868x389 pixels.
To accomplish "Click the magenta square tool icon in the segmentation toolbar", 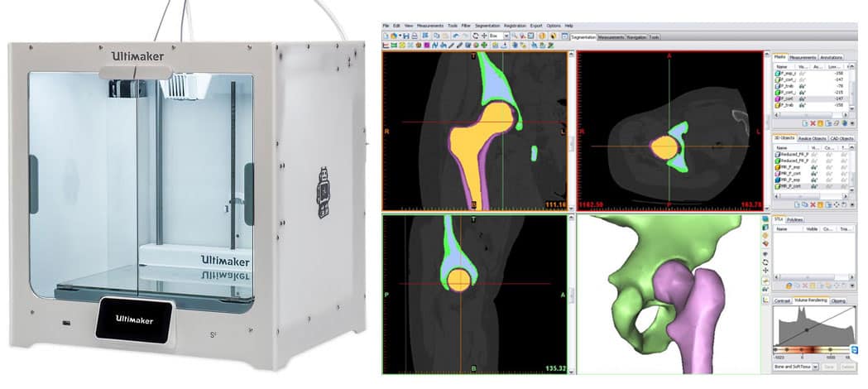I will pyautogui.click(x=427, y=46).
